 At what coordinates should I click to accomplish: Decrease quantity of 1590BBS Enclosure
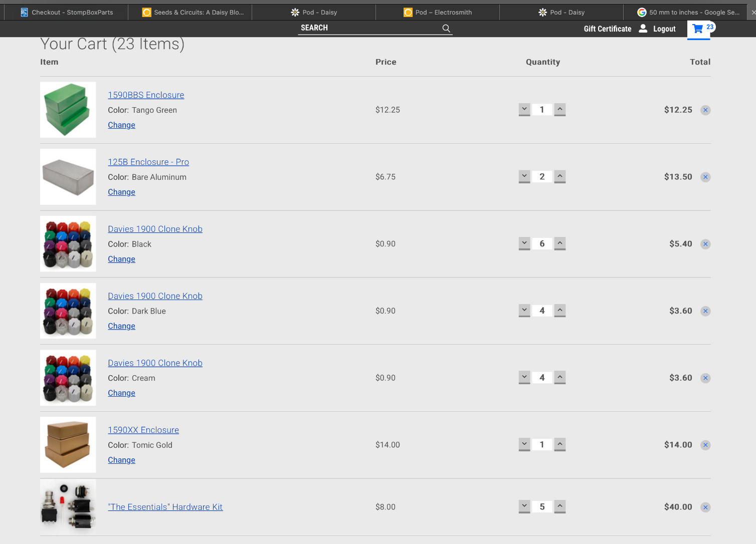tap(524, 110)
